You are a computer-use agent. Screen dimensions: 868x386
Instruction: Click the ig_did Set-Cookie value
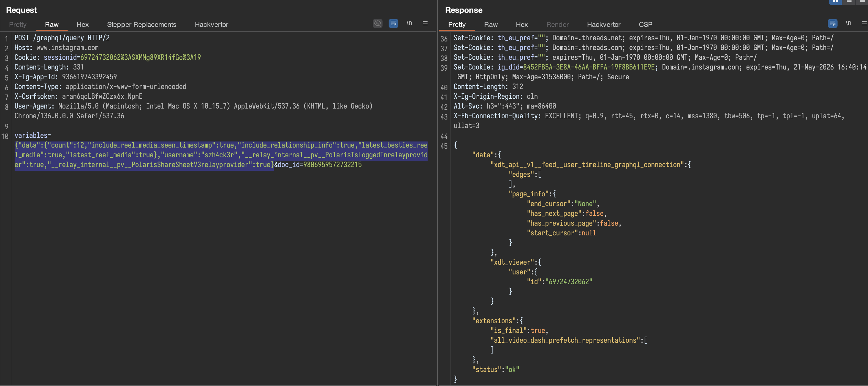point(589,67)
